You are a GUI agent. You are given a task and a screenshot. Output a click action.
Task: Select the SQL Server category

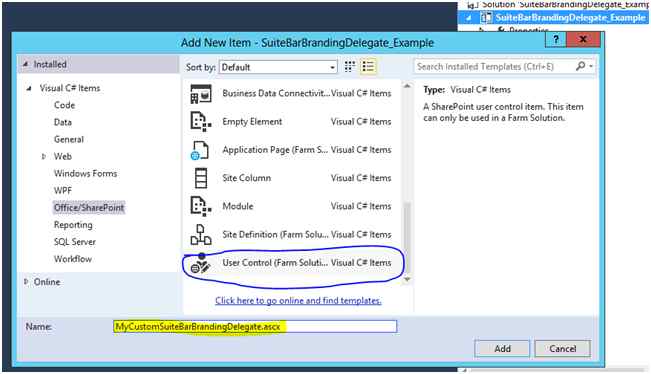[x=75, y=242]
